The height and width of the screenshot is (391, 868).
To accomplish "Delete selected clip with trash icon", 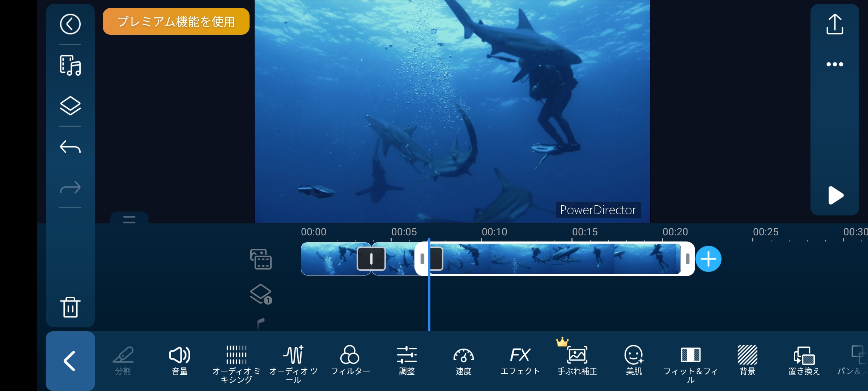I will [70, 307].
